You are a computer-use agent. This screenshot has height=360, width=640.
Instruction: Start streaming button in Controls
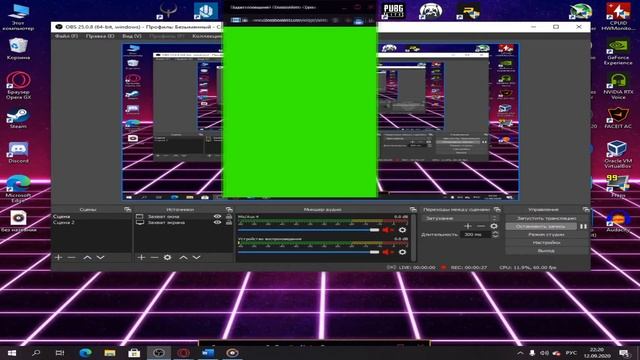click(547, 218)
